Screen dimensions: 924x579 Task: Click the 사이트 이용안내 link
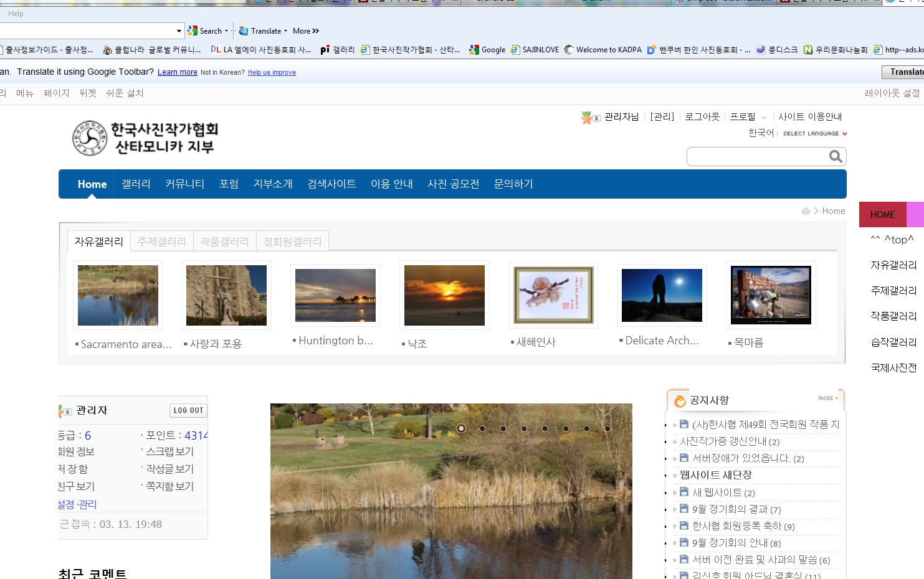click(x=810, y=117)
